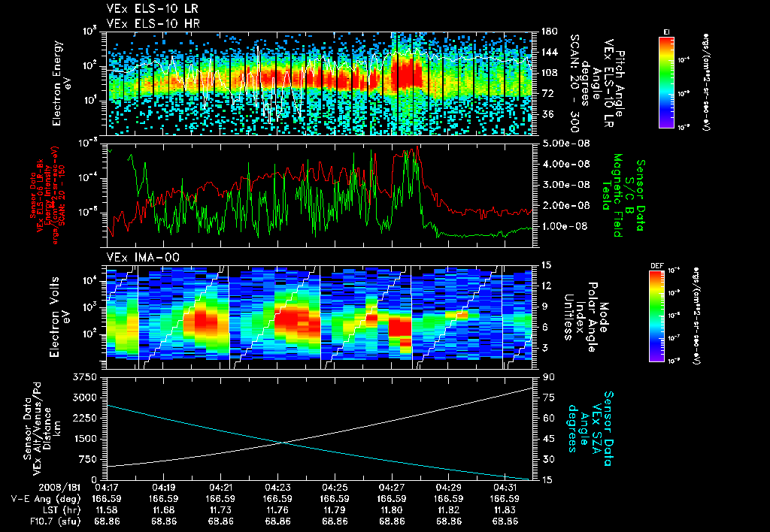
Task: Click the pitch angle tick '36'
Action: click(547, 114)
